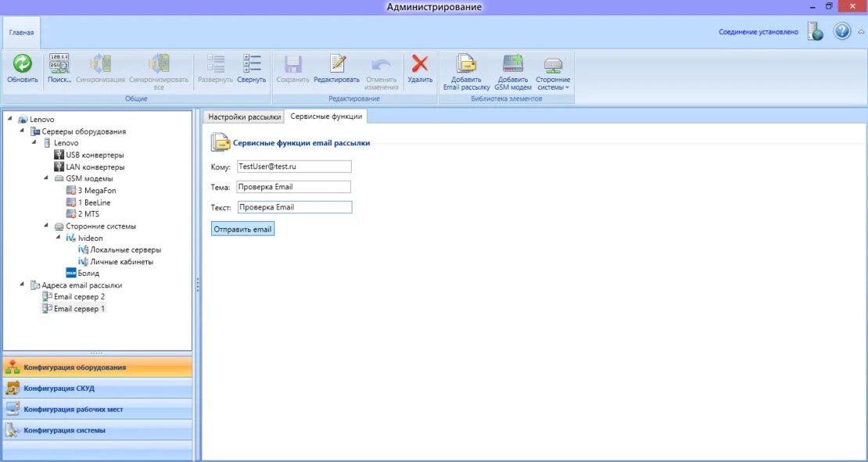
Task: Click the server connection status icon
Action: [815, 31]
